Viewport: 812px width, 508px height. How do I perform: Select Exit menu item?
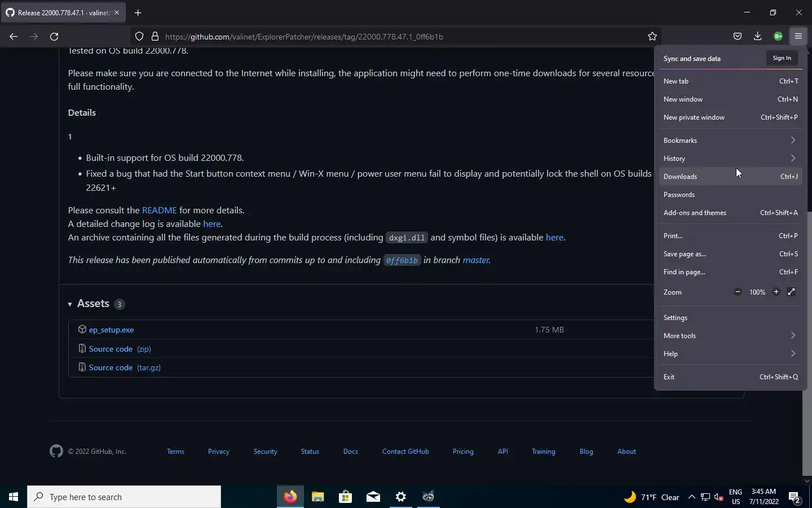(x=730, y=376)
